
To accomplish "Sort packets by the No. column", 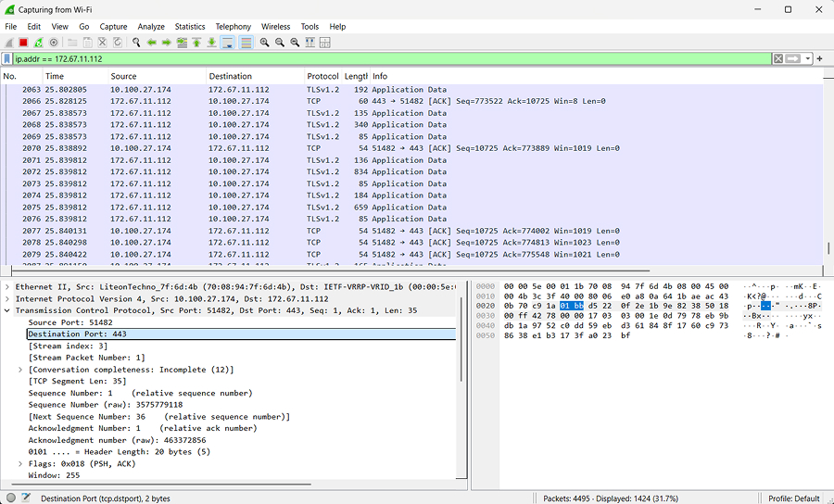I will coord(21,76).
